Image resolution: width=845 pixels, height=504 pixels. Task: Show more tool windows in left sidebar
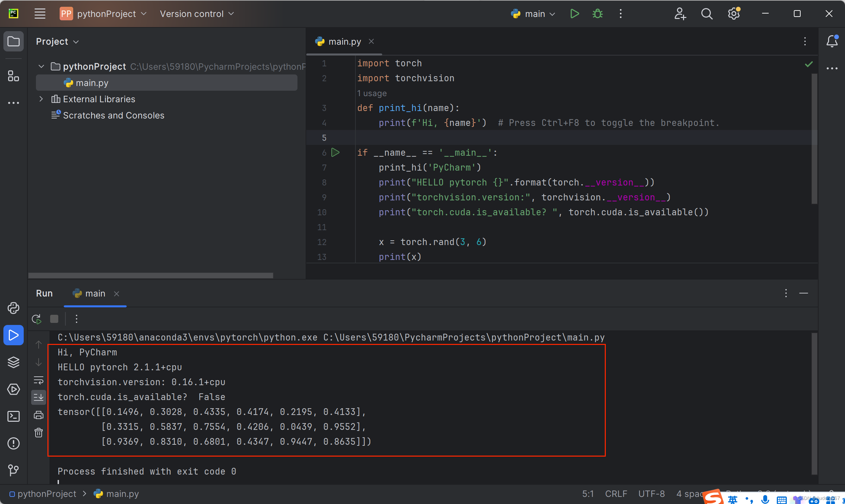tap(14, 103)
